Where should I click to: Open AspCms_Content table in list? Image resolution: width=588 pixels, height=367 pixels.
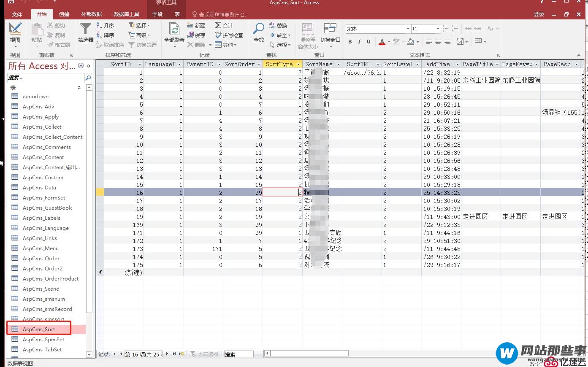click(x=43, y=157)
